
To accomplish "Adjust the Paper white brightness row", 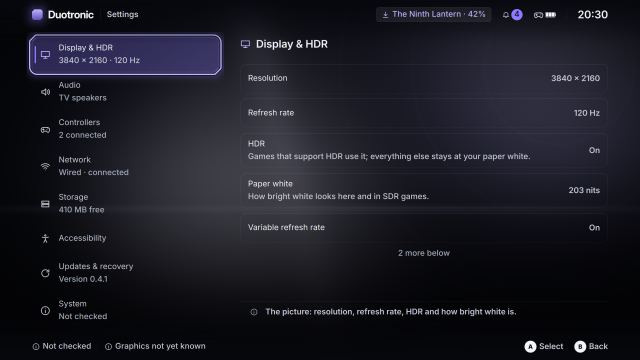I will click(x=424, y=190).
